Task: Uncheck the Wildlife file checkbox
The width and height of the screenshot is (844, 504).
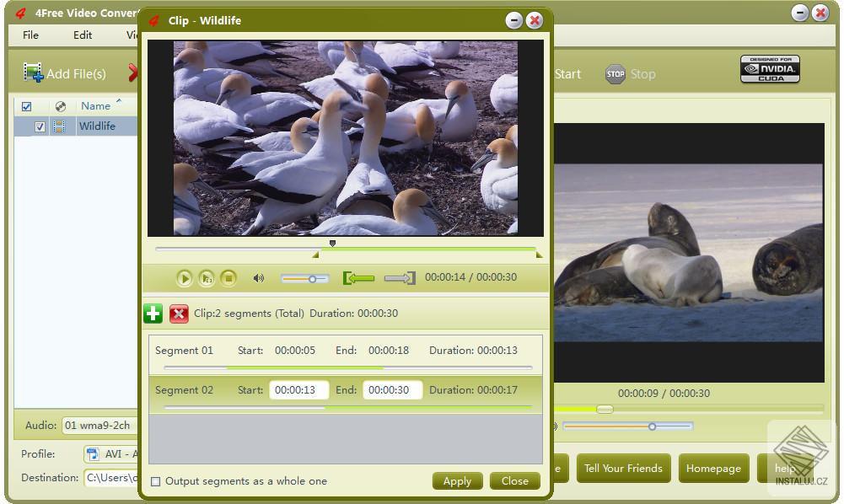Action: (39, 126)
